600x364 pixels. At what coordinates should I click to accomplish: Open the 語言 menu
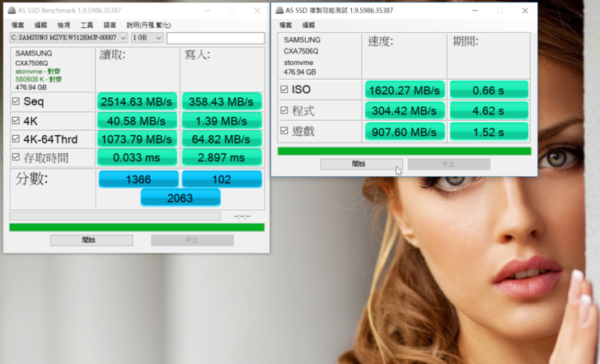tap(110, 26)
